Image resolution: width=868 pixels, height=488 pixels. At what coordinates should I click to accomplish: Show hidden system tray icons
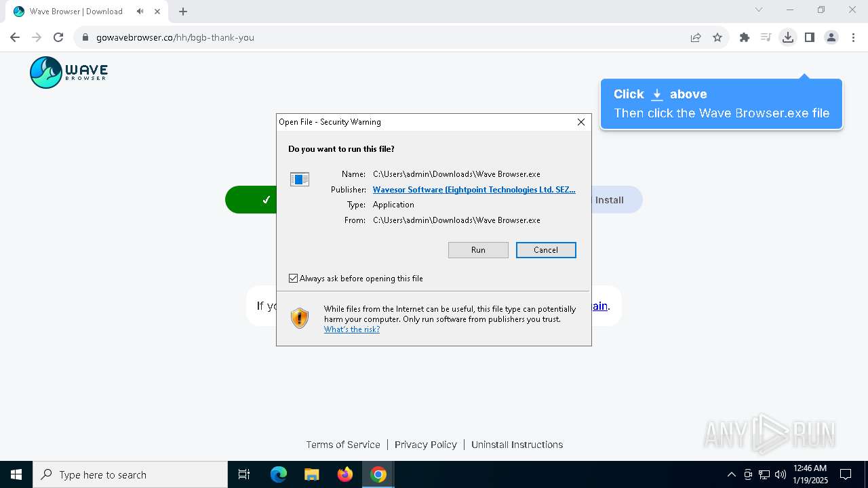(731, 474)
